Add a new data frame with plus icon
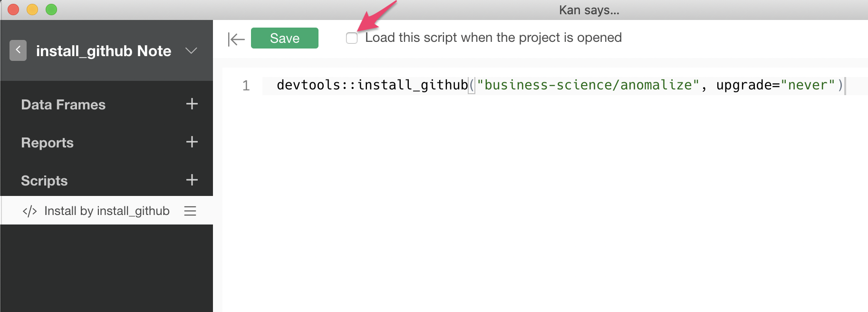This screenshot has height=312, width=868. (x=192, y=104)
